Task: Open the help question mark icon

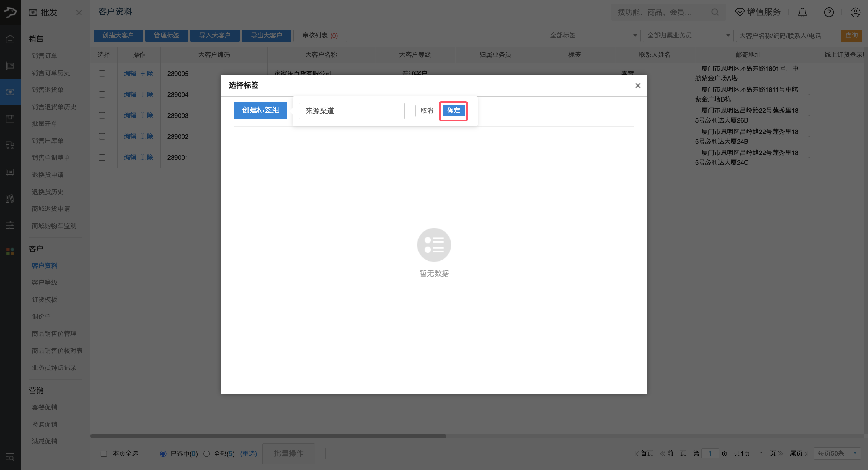Action: pos(828,12)
